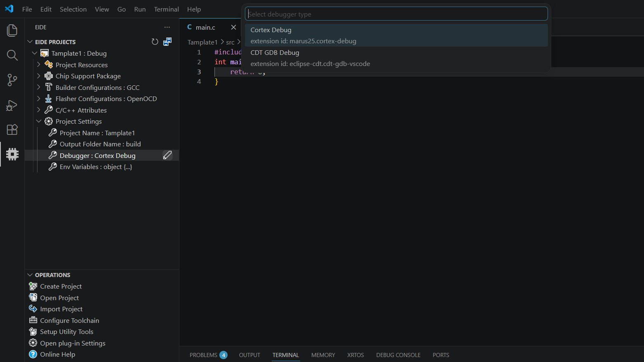Click src folder in the breadcrumb
Image resolution: width=644 pixels, height=362 pixels.
[230, 42]
